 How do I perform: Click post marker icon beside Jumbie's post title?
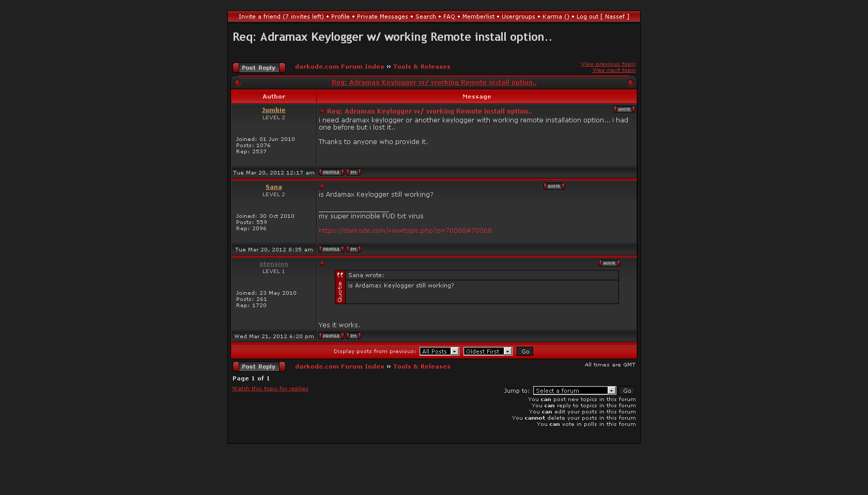pos(322,111)
